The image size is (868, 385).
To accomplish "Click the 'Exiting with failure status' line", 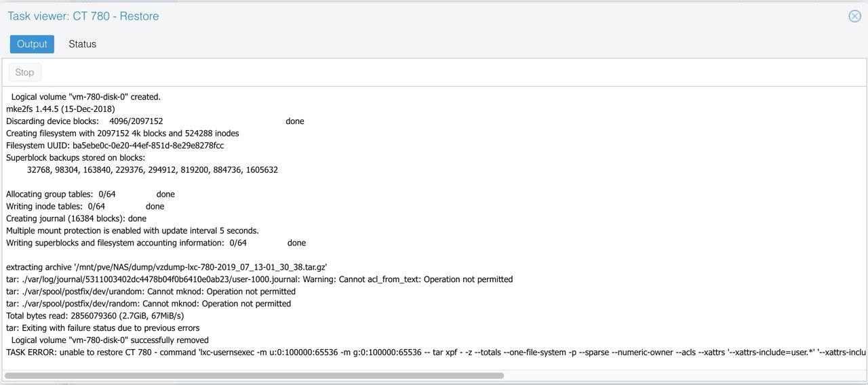I will tap(102, 328).
